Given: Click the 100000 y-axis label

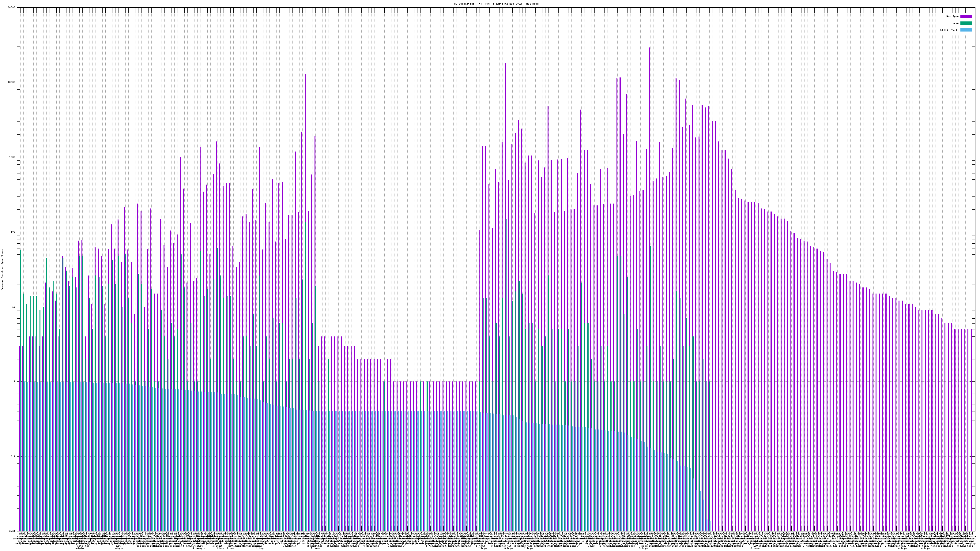Looking at the screenshot, I should (11, 8).
